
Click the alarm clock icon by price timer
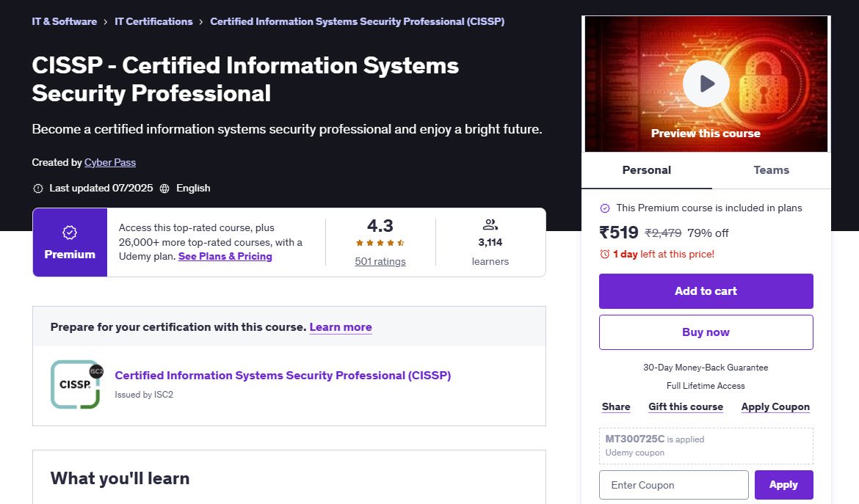(x=605, y=254)
